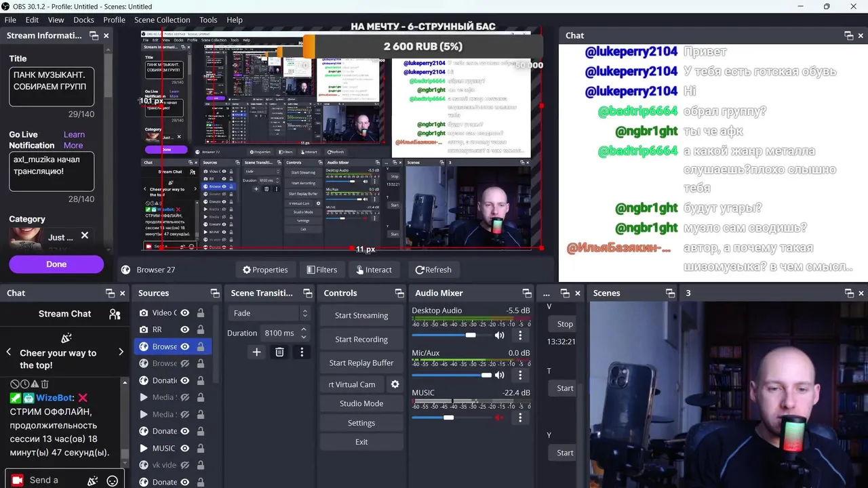Open the emoji picker in chat input
The height and width of the screenshot is (488, 868).
(x=113, y=481)
